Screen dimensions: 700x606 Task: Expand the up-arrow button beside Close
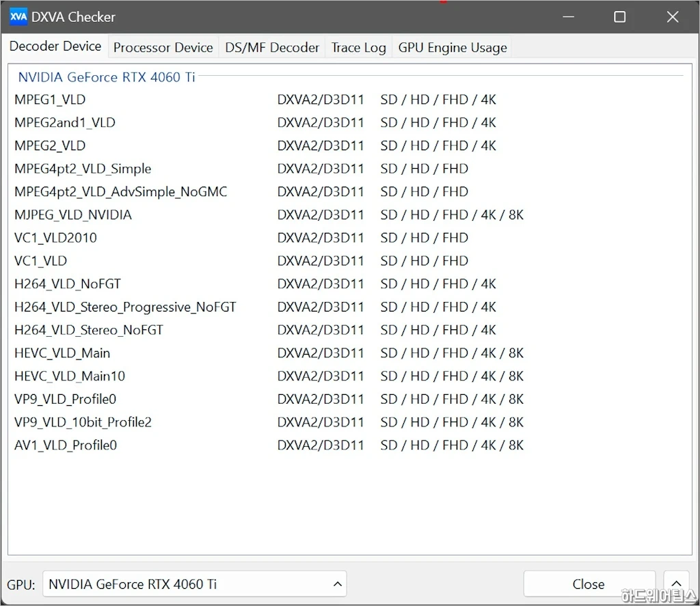click(676, 583)
